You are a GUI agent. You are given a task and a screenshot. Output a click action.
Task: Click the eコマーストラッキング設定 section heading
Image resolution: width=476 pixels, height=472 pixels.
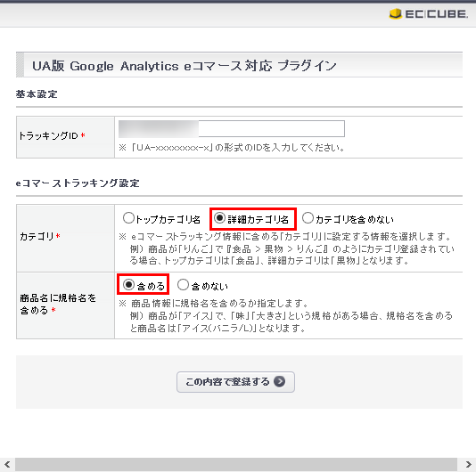pos(78,183)
